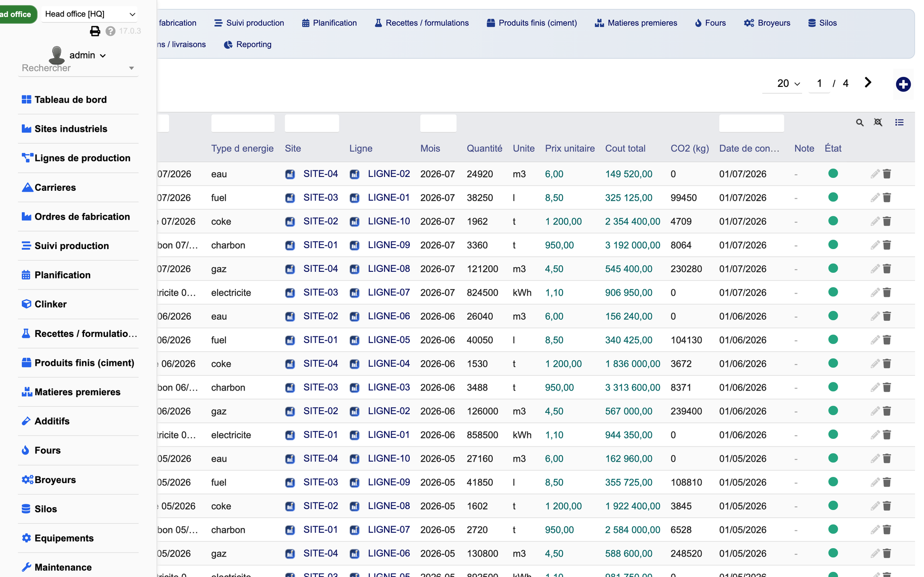Click line icon beside LIGNE-01 fuel 2026-07
The image size is (924, 577).
355,198
